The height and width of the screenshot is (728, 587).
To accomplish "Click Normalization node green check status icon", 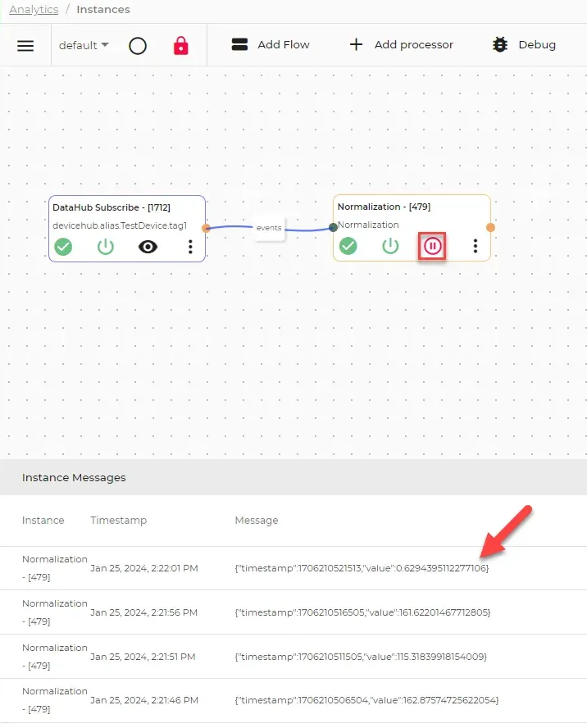I will coord(348,246).
